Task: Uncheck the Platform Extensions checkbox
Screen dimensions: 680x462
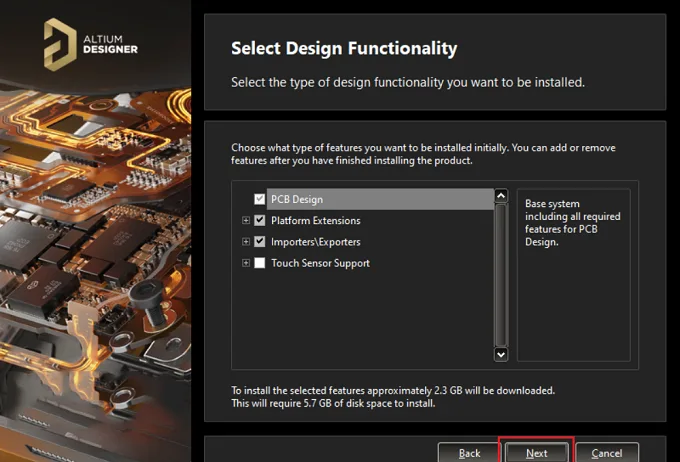Action: click(259, 220)
